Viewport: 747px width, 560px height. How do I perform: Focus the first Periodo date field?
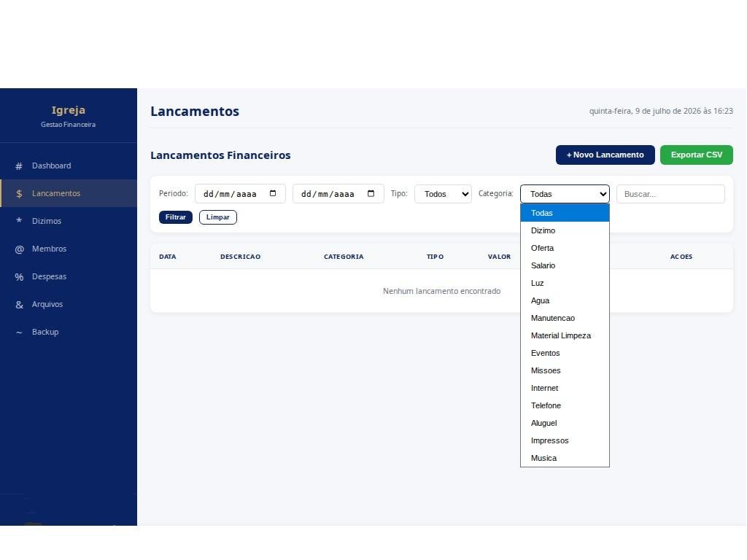tap(240, 194)
